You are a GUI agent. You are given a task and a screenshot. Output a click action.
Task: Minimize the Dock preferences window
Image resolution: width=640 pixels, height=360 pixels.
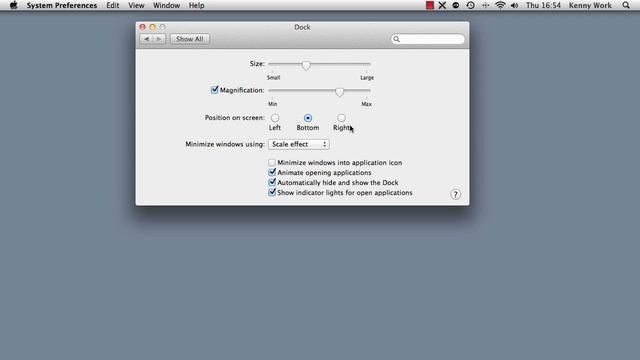[x=152, y=27]
